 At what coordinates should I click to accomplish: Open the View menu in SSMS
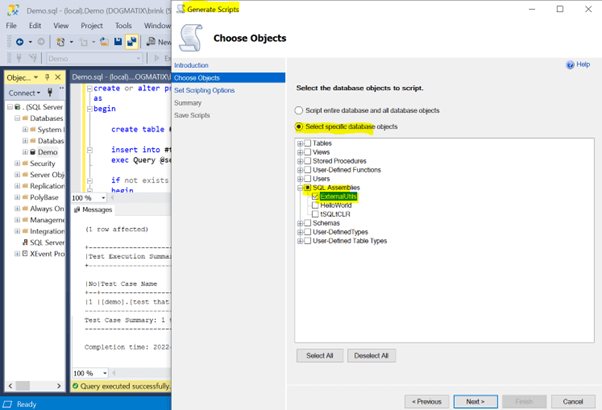pyautogui.click(x=61, y=26)
